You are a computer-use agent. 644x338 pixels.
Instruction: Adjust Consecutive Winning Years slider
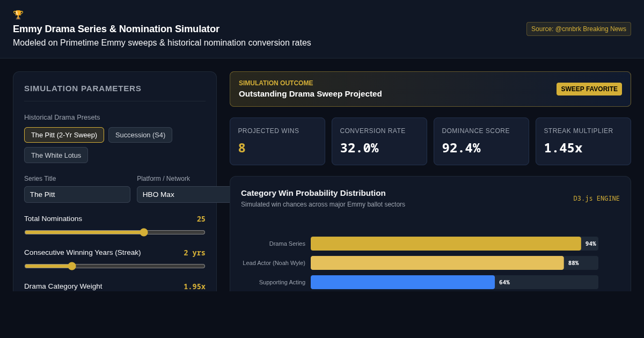coord(115,266)
